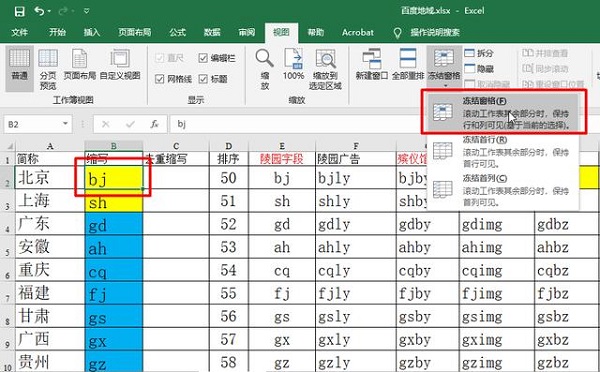Open the Undo history dropdown arrow
Image resolution: width=600 pixels, height=372 pixels.
point(49,11)
